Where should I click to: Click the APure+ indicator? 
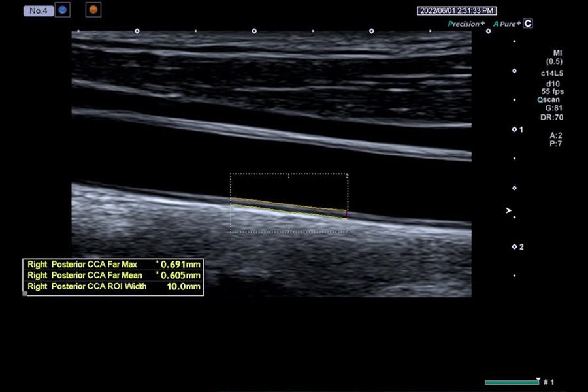coord(506,24)
